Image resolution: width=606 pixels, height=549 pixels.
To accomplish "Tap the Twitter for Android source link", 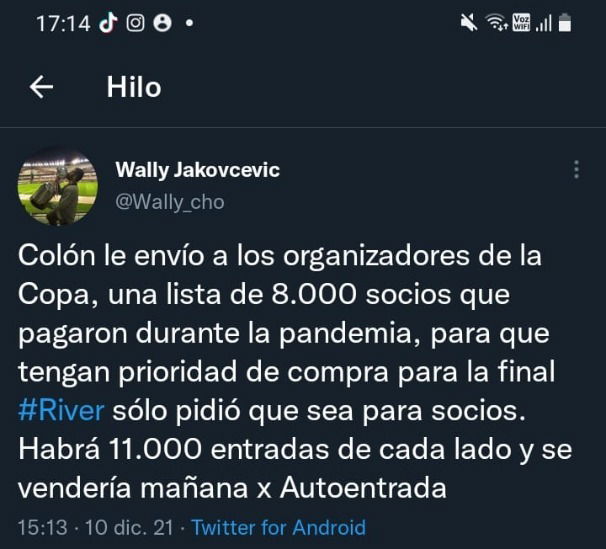I will tap(279, 528).
